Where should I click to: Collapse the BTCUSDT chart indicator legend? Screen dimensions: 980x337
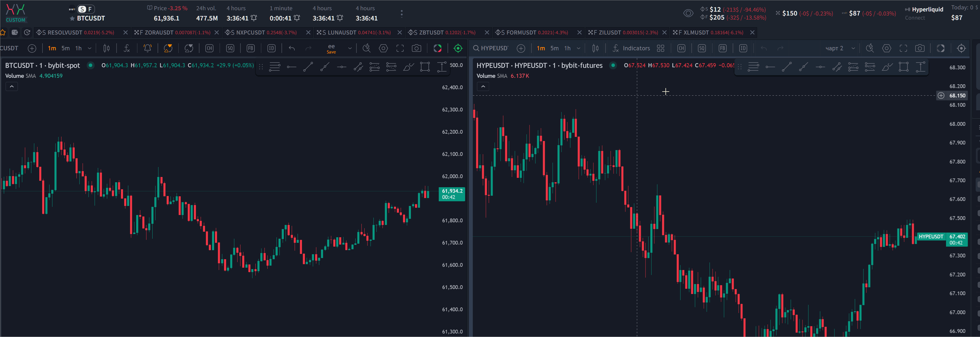coord(12,87)
